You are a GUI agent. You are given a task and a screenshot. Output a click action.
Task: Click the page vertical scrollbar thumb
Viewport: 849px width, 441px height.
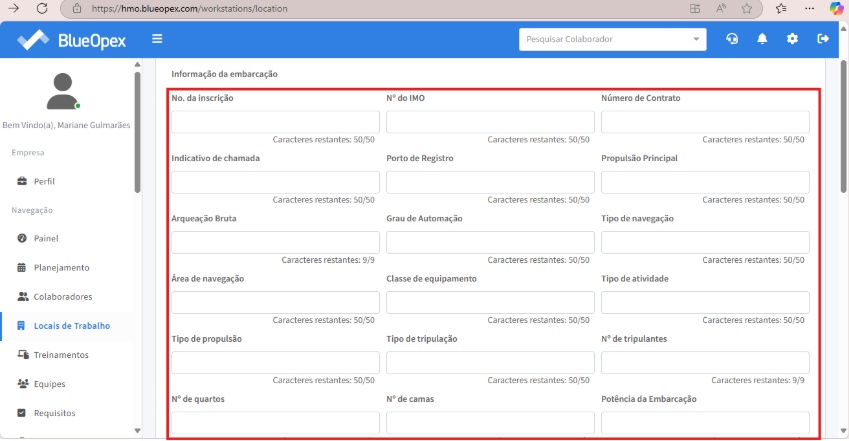coord(844,128)
